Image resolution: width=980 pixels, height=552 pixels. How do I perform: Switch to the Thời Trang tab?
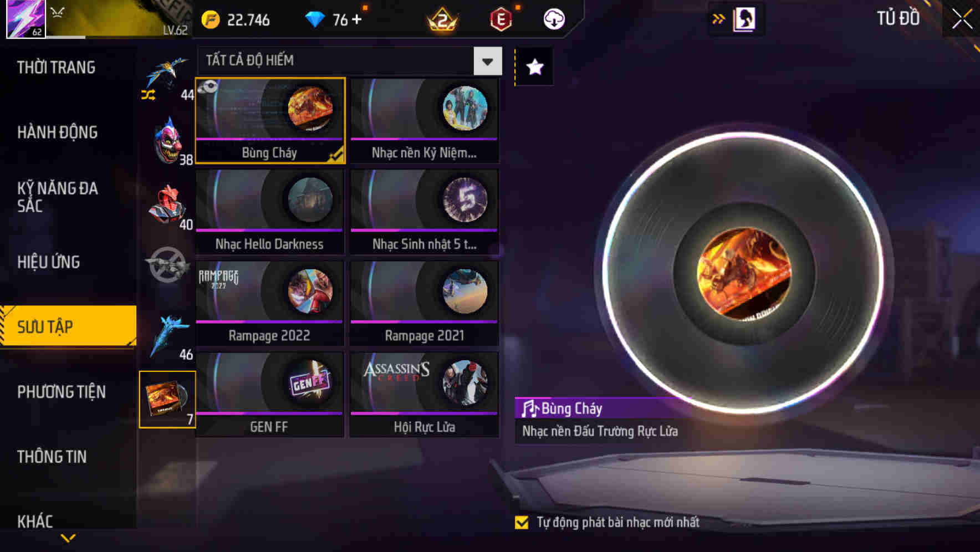56,68
